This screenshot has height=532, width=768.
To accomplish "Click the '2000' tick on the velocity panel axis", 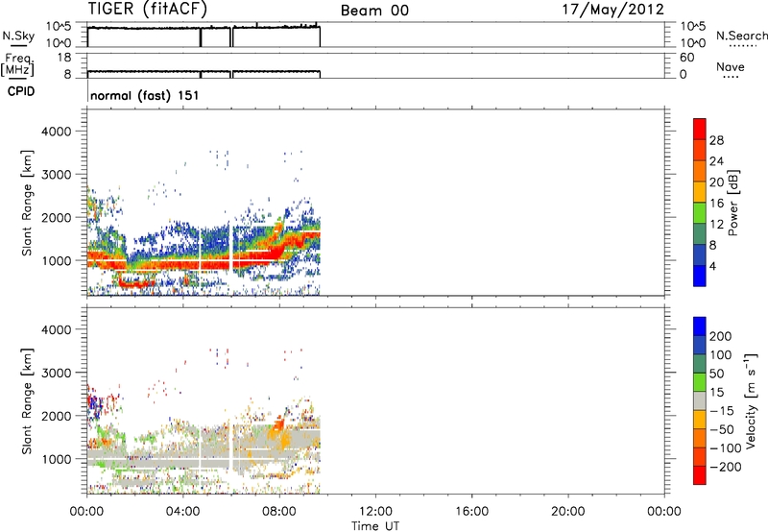I will coord(56,416).
